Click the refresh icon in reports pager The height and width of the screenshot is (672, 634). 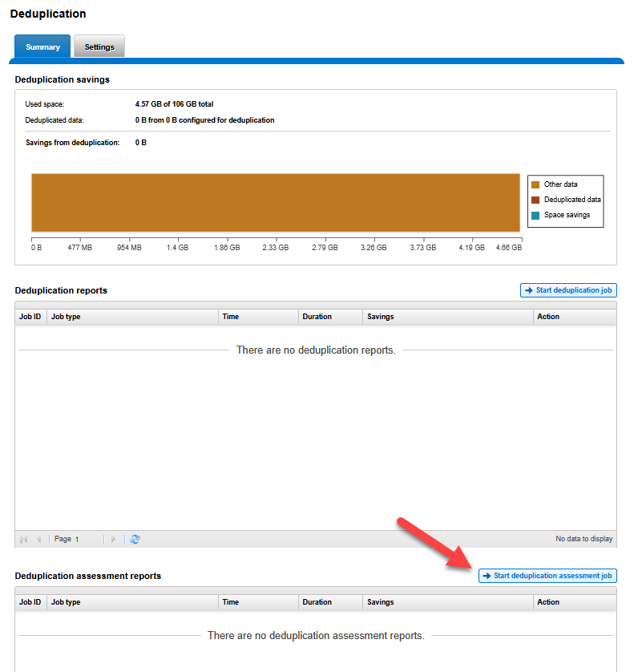(x=135, y=540)
